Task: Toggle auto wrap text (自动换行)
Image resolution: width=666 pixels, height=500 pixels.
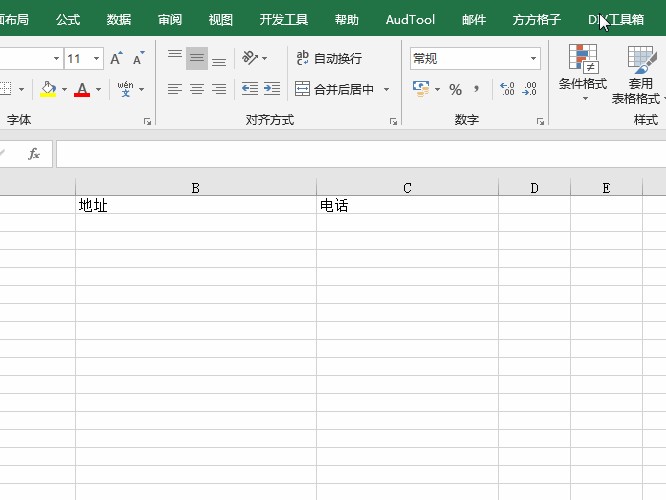Action: point(329,58)
